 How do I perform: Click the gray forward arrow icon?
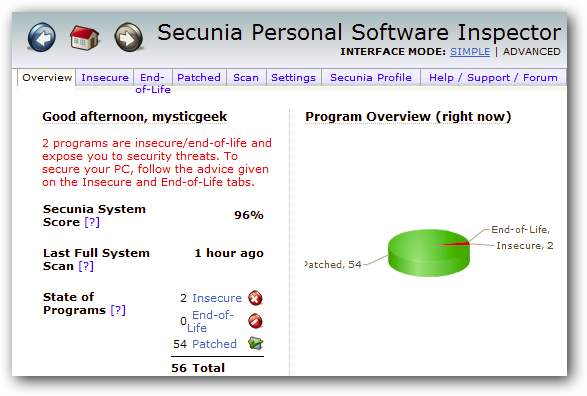(x=128, y=37)
